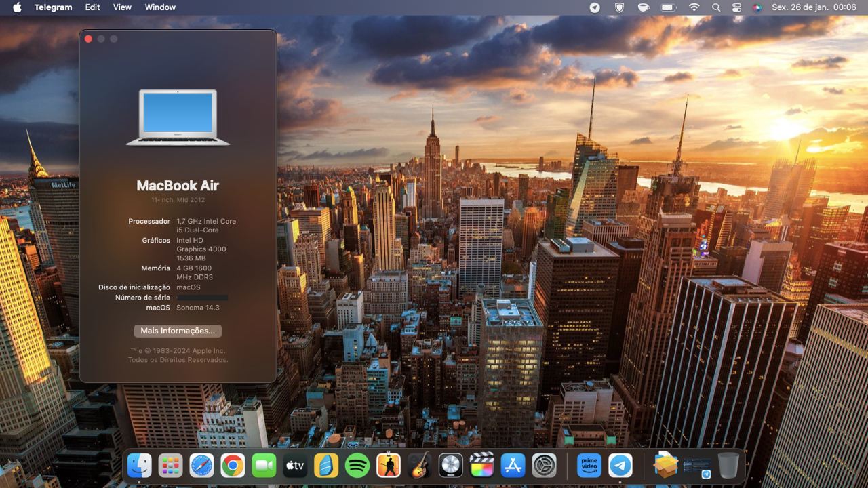Show battery status in menu bar
Screen dimensions: 868x488
click(669, 7)
